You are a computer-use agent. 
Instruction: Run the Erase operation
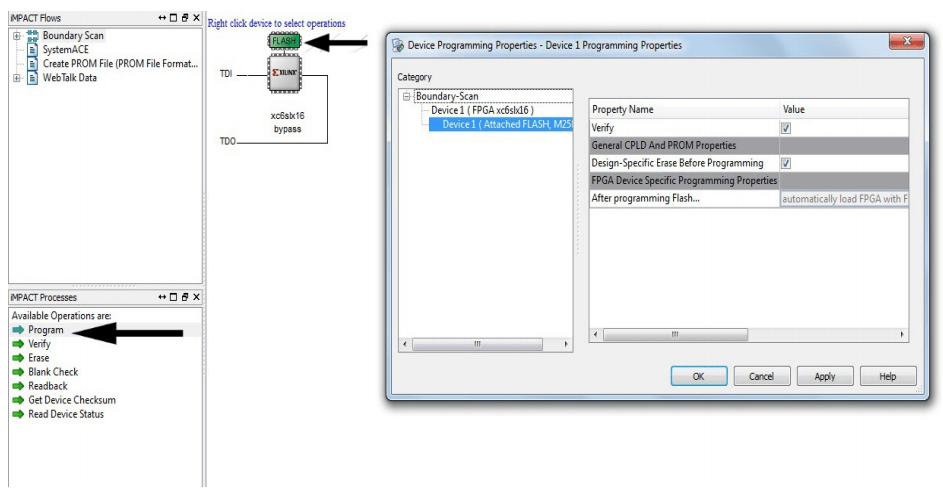[x=38, y=358]
